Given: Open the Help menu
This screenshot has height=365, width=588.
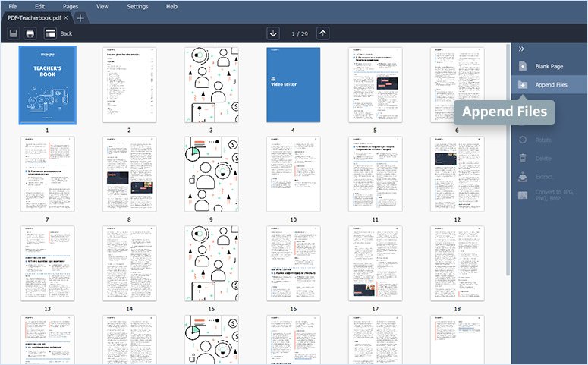Looking at the screenshot, I should 171,6.
